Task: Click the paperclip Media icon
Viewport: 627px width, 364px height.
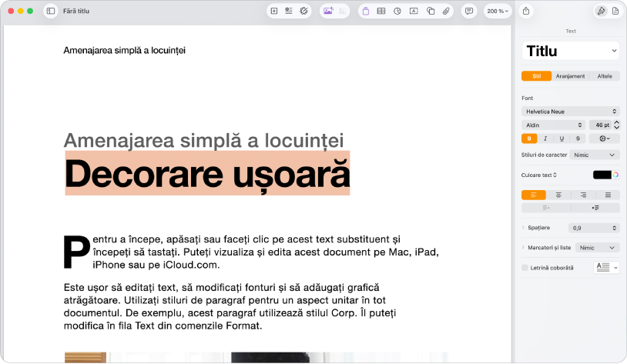Action: tap(446, 12)
